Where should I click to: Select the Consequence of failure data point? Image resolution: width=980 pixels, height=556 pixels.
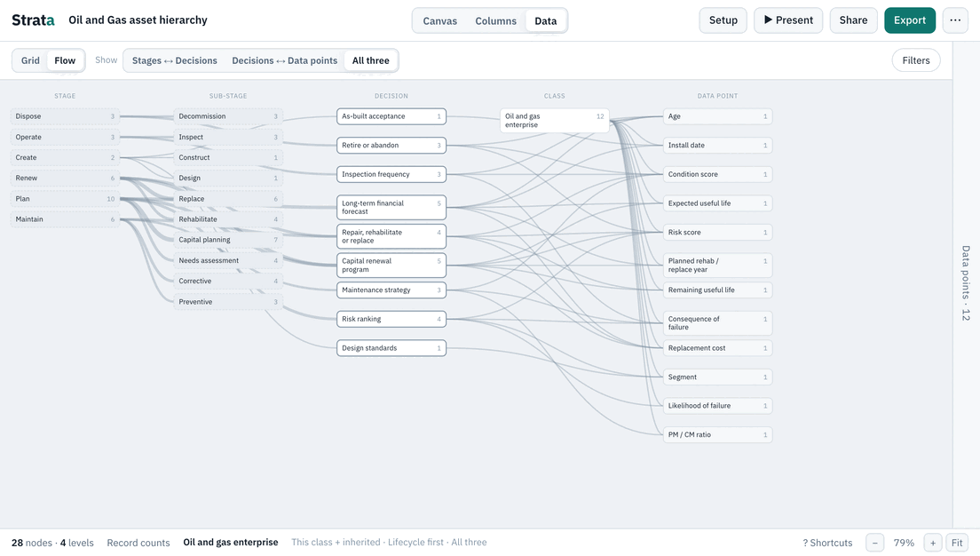tap(717, 322)
